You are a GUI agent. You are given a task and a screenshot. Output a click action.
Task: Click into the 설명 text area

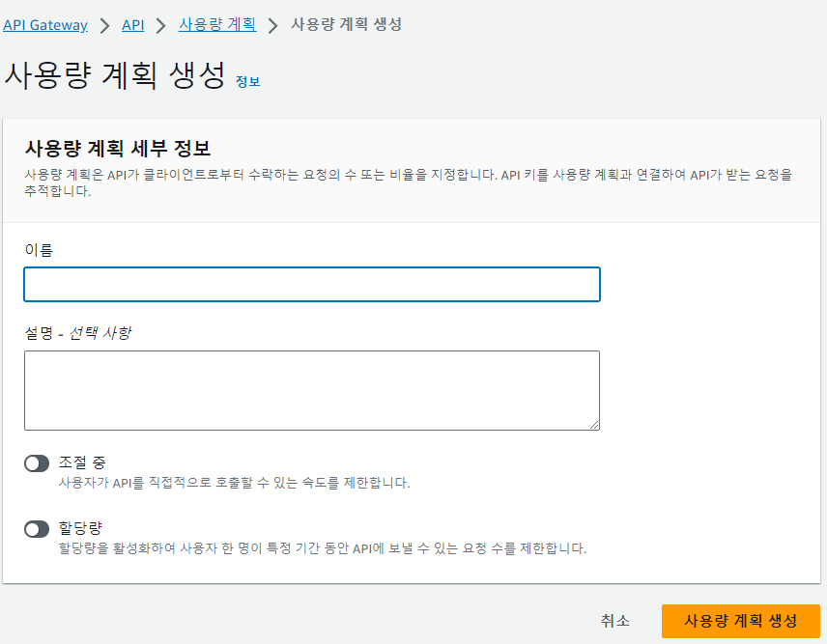pos(312,390)
